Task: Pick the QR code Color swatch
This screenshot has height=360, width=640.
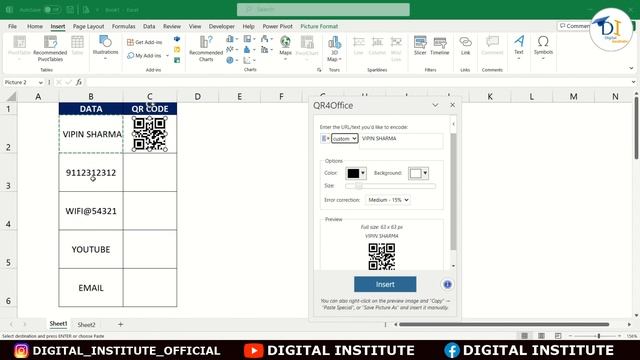Action: point(356,173)
